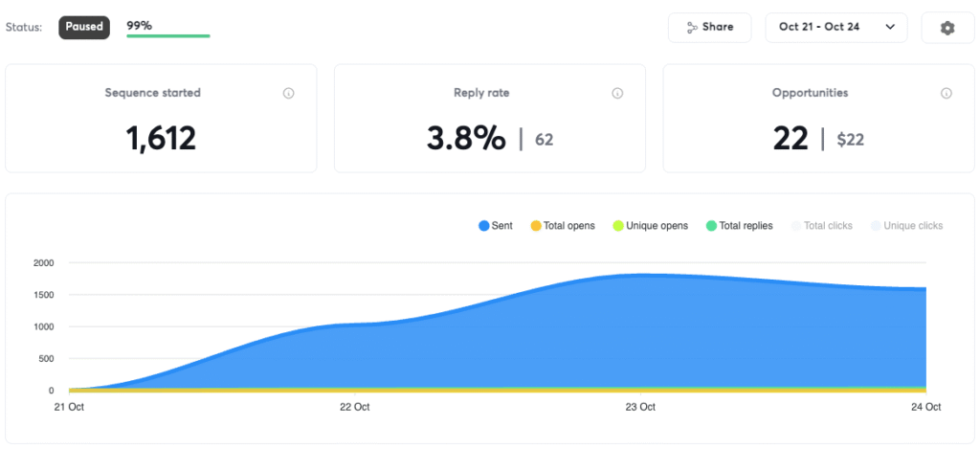Viewport: 980px width, 449px height.
Task: Click the Paused status badge
Action: pos(84,27)
